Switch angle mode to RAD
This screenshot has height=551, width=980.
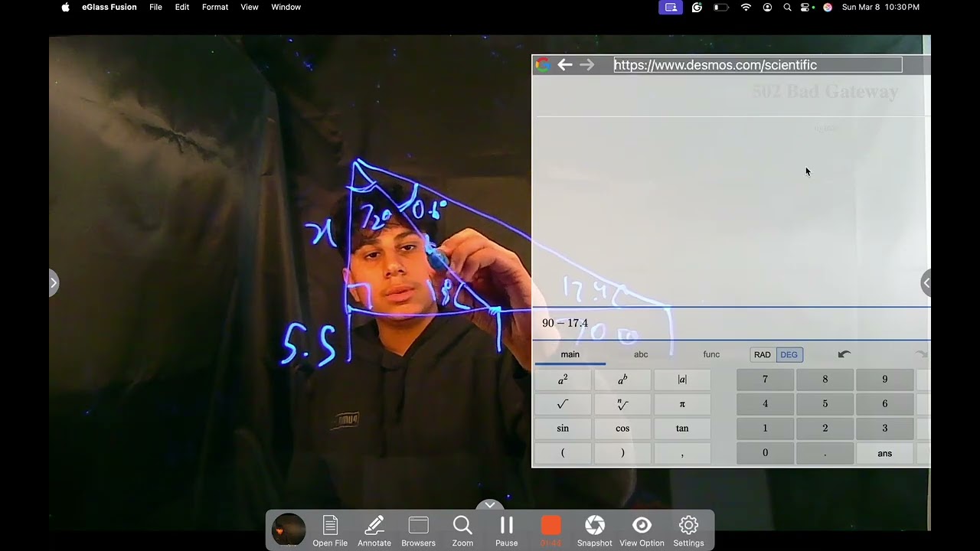763,355
